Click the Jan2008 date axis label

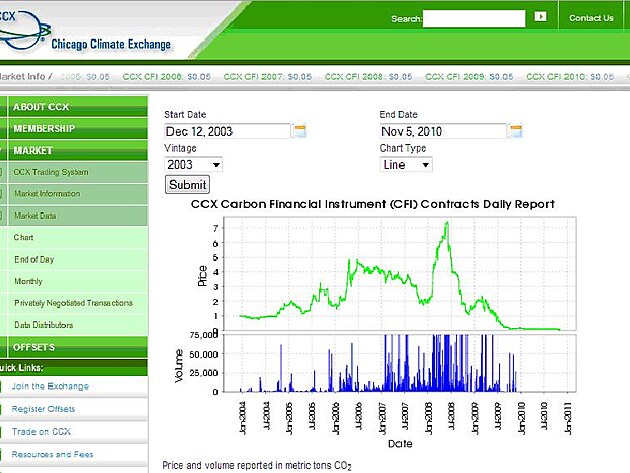click(429, 418)
